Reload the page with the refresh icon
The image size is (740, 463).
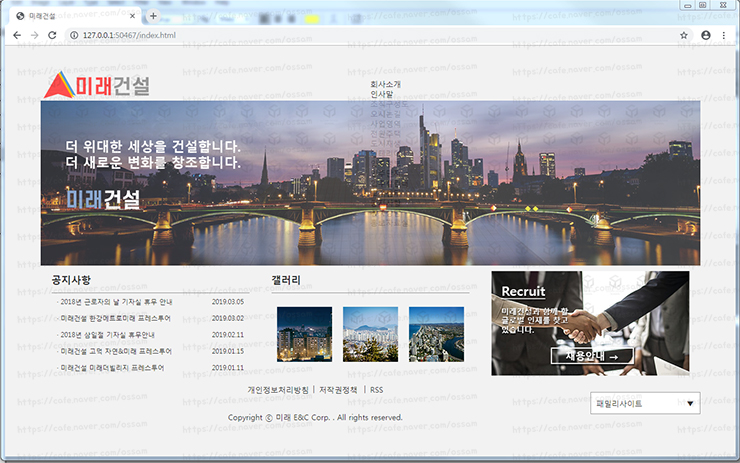[52, 35]
